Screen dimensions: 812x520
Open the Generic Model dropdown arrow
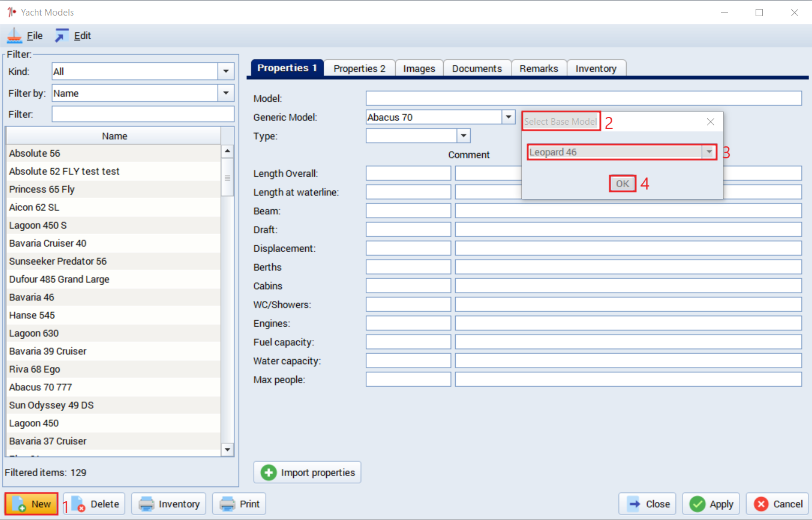click(x=508, y=117)
